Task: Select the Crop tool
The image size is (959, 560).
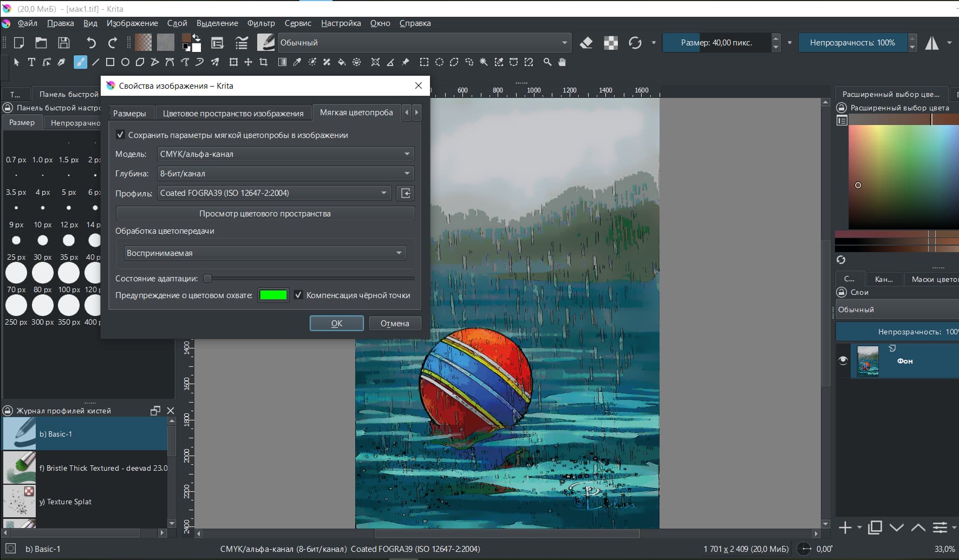Action: click(x=263, y=62)
